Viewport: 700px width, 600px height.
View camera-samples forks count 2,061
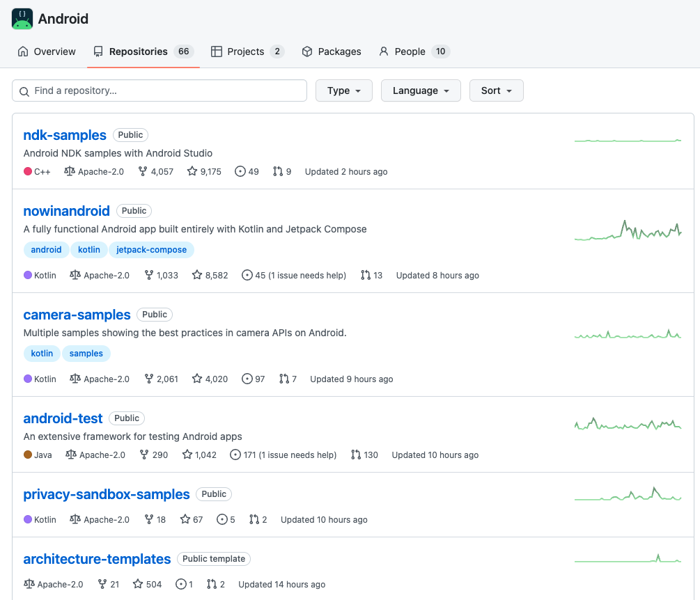(x=161, y=379)
